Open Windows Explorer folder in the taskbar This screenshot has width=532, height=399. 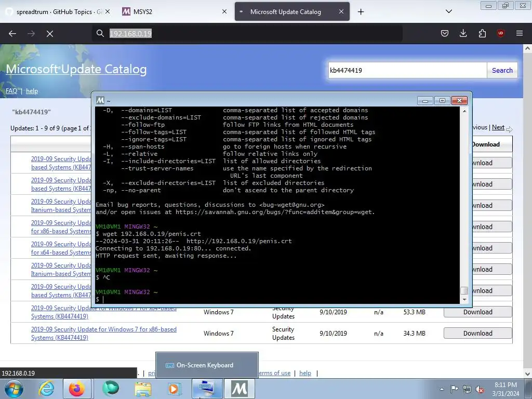click(143, 389)
